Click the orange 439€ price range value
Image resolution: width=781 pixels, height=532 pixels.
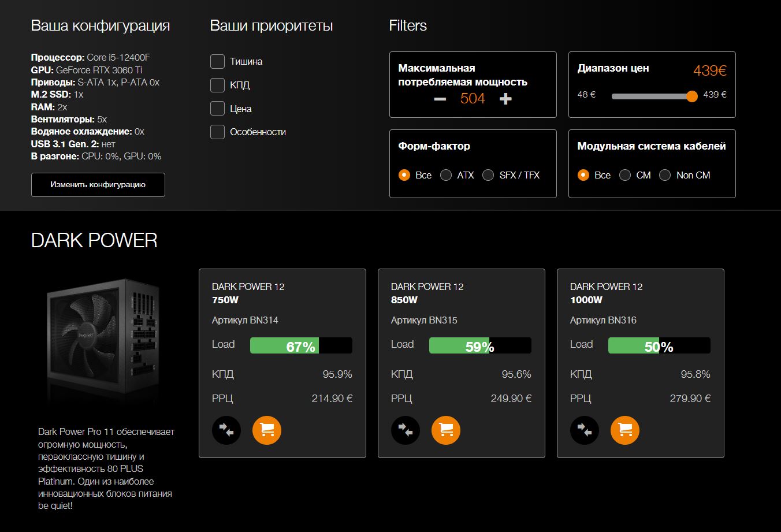[710, 70]
